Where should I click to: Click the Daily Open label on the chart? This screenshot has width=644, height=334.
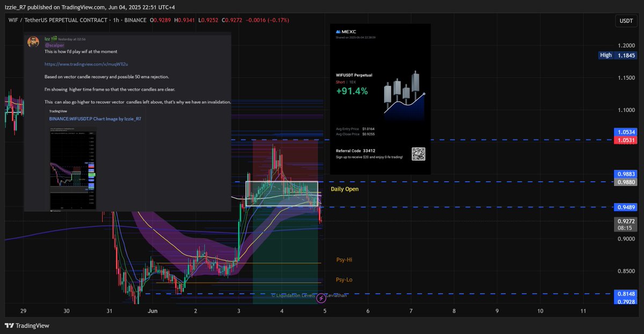pos(346,189)
